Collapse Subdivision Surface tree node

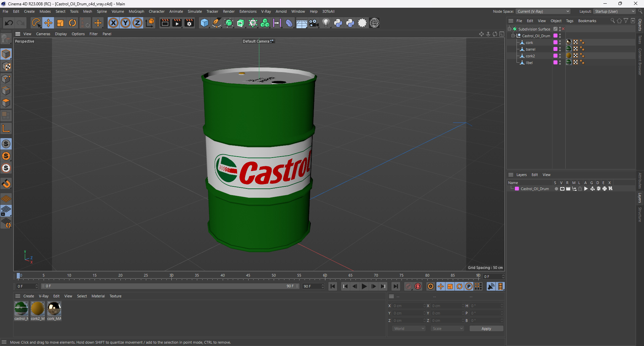[509, 29]
